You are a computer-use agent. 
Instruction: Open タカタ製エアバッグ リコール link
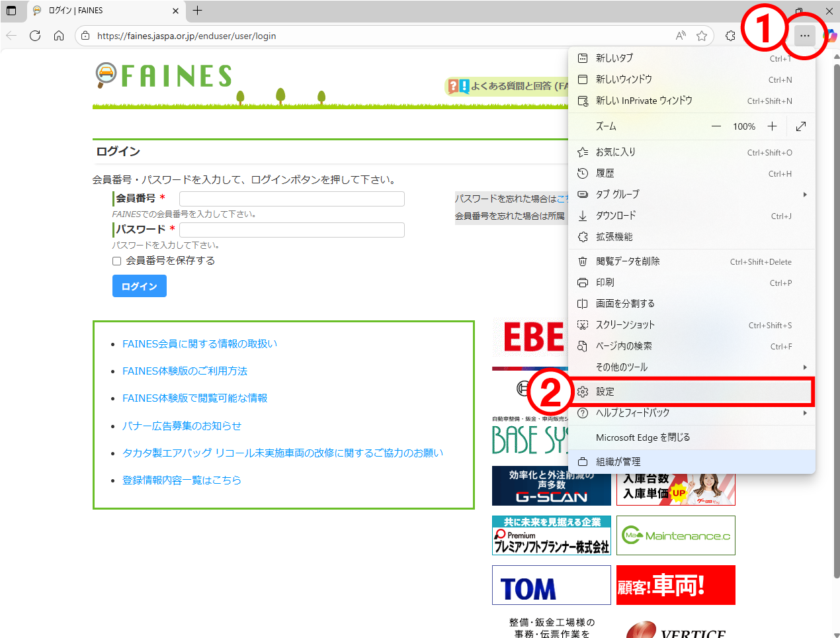tap(283, 453)
